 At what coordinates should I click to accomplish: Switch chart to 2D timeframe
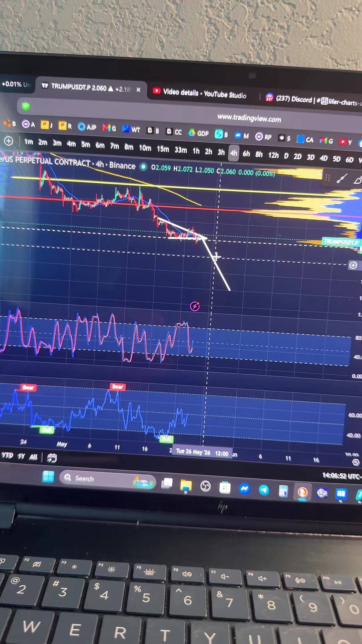click(x=297, y=156)
